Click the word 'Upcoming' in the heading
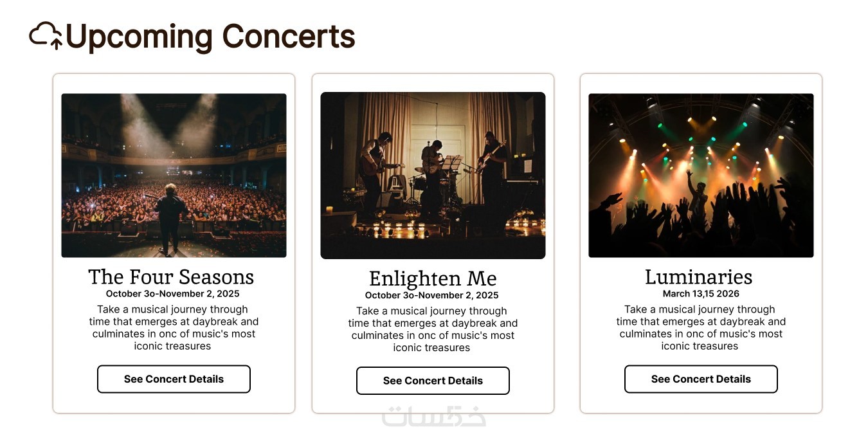The width and height of the screenshot is (868, 436). [139, 37]
